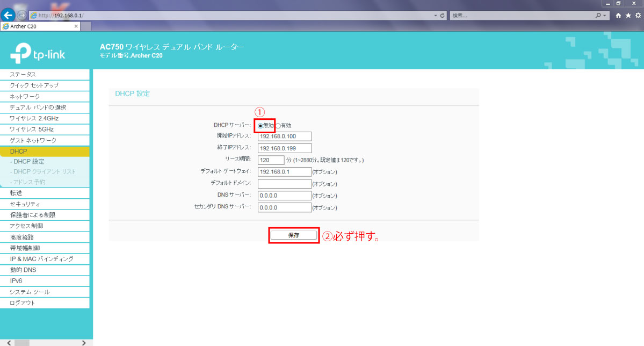Open browser home page via the house icon

(619, 16)
